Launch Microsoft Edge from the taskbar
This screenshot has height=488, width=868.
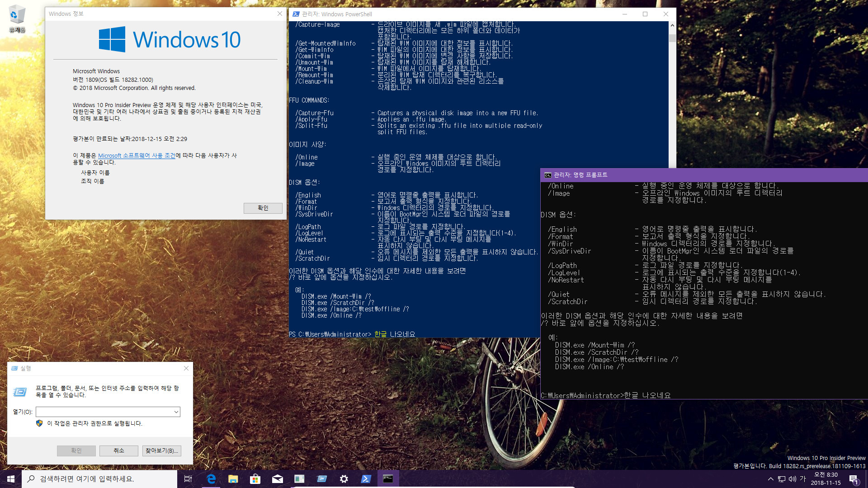click(211, 479)
